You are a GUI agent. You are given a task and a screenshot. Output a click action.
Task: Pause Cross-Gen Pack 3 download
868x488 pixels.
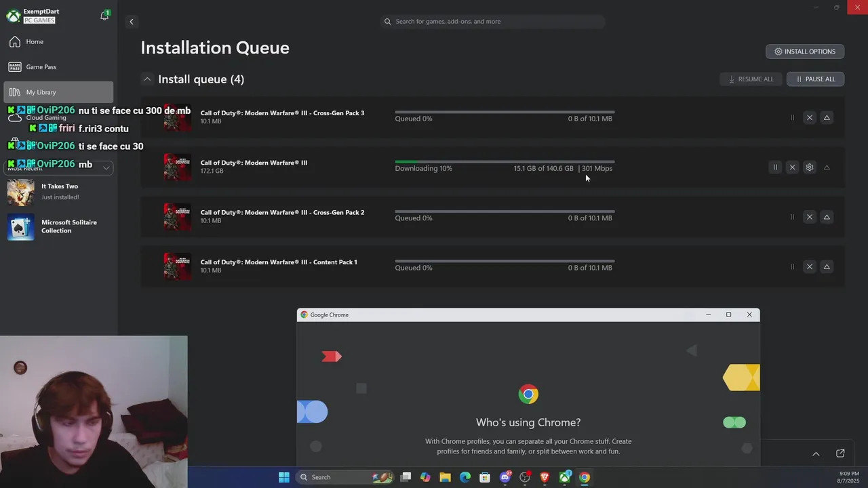(792, 118)
